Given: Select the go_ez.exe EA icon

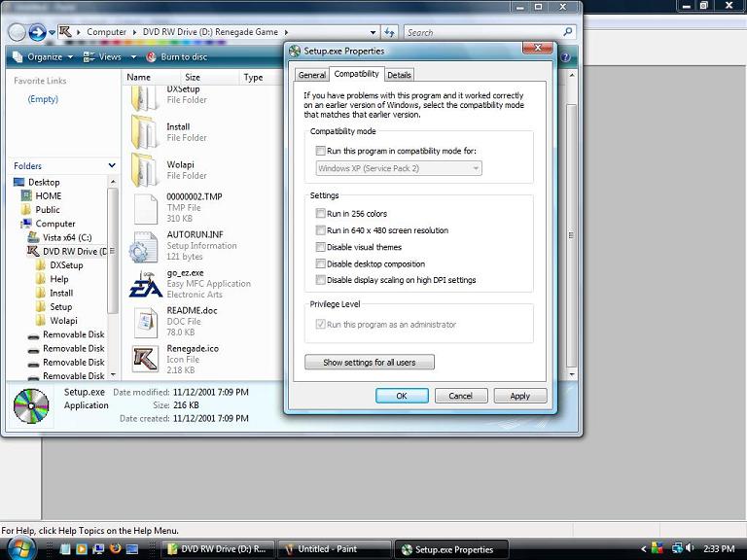Looking at the screenshot, I should [x=145, y=285].
